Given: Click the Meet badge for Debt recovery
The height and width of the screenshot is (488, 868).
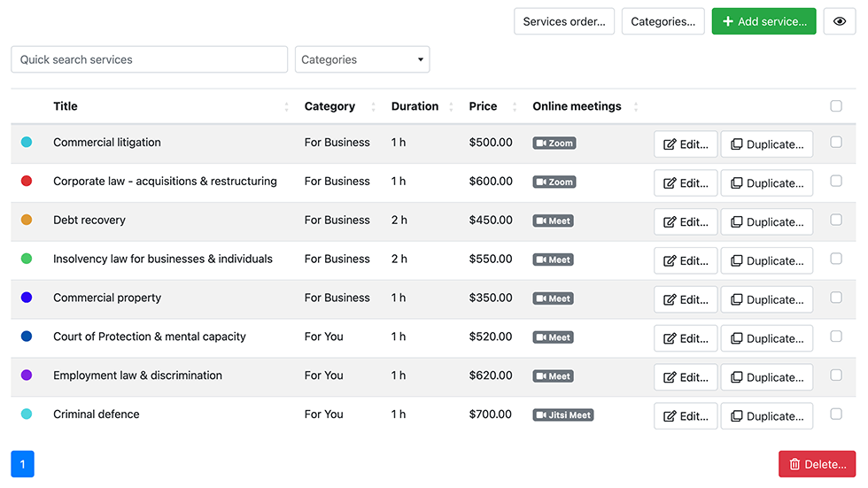Looking at the screenshot, I should click(x=553, y=221).
